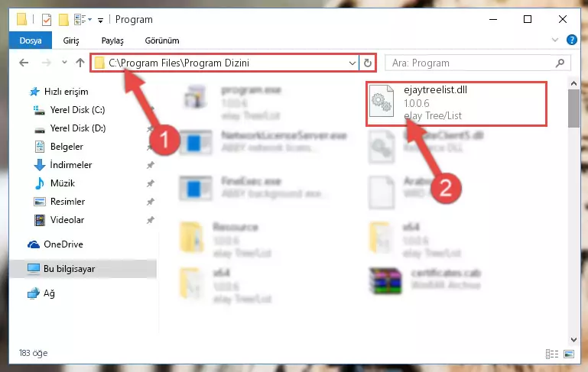
Task: Select the ejaytreelist.dll file
Action: pyautogui.click(x=456, y=103)
